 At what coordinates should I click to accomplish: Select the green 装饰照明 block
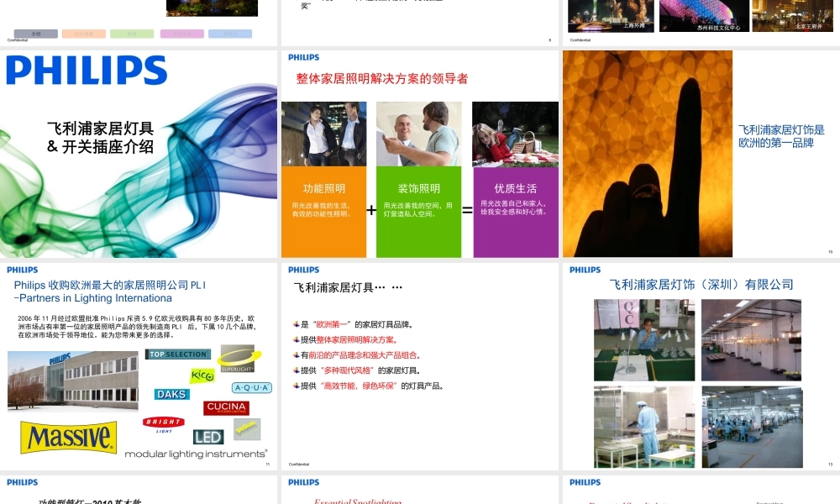coord(418,212)
